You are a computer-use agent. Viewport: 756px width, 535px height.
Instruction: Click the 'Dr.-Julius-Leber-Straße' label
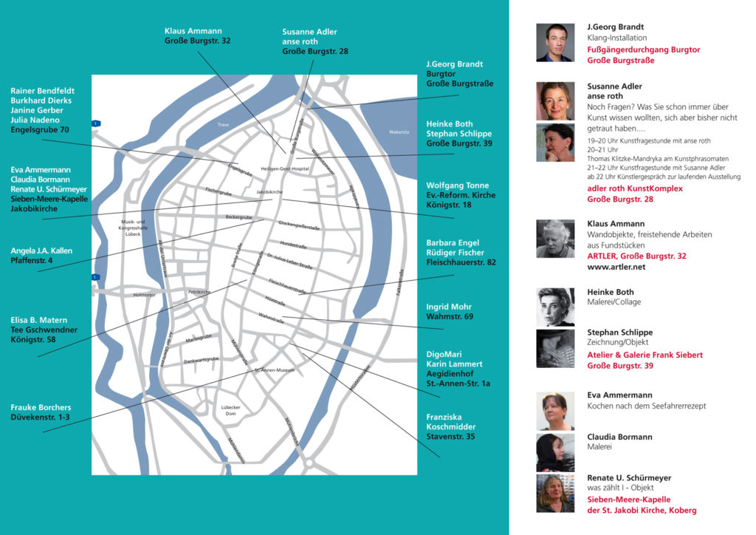tap(289, 261)
